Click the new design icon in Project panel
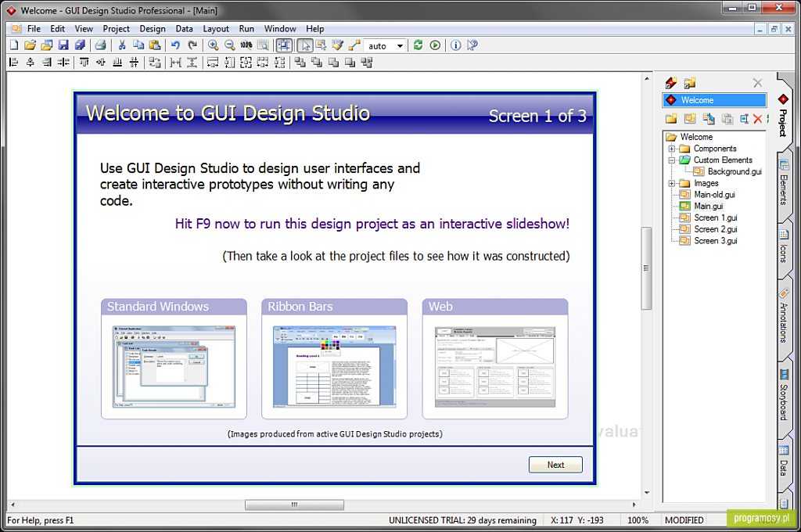The height and width of the screenshot is (532, 801). [x=690, y=119]
